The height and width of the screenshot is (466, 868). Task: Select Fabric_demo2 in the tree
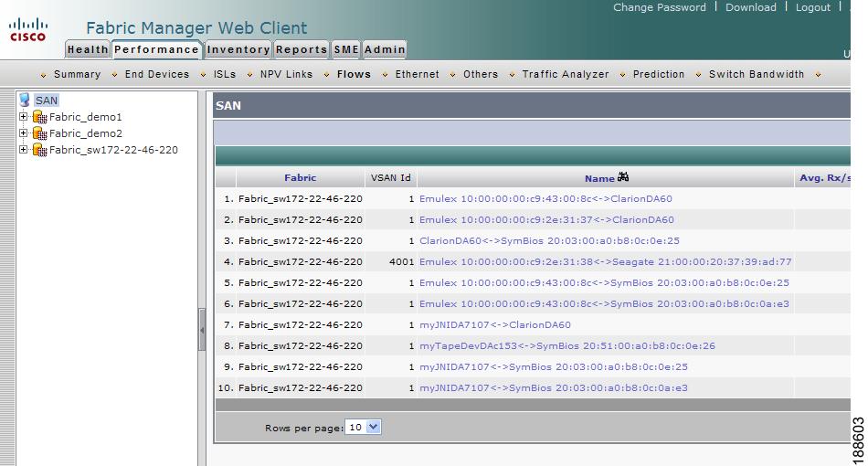pos(86,133)
